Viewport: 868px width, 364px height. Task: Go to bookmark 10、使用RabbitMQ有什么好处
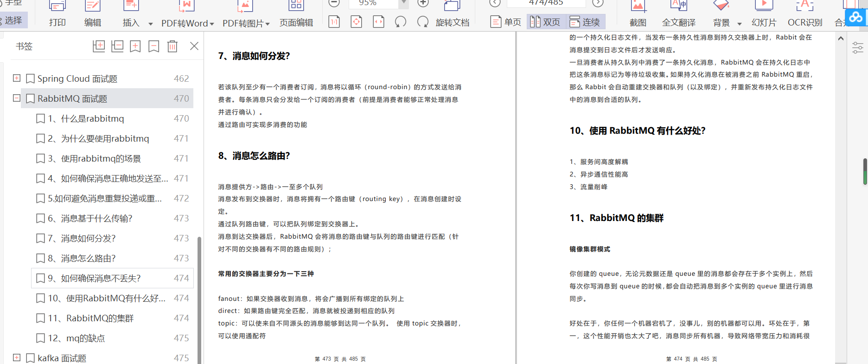click(107, 298)
